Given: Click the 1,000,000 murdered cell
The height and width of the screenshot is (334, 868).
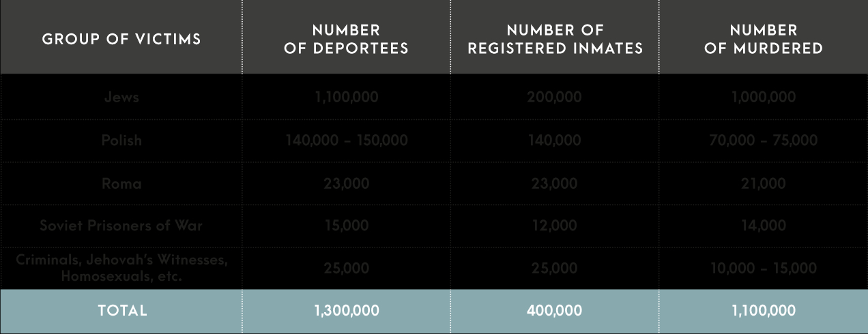Looking at the screenshot, I should tap(764, 97).
